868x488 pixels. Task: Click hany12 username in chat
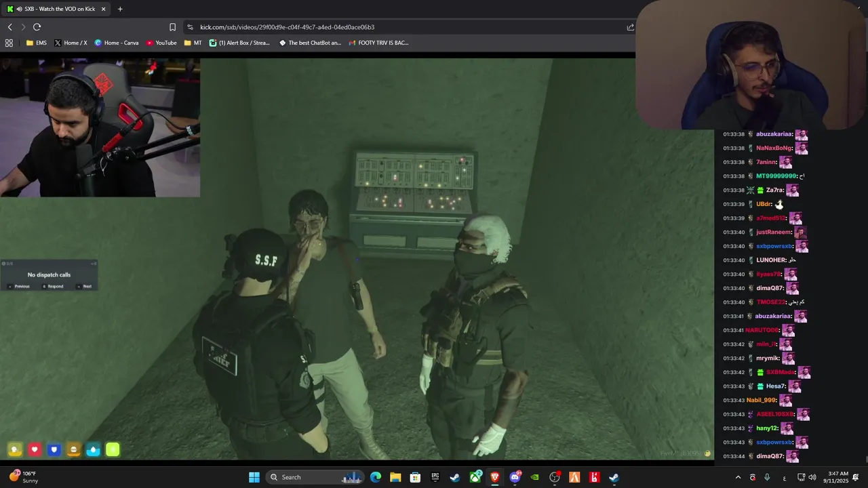pos(768,428)
